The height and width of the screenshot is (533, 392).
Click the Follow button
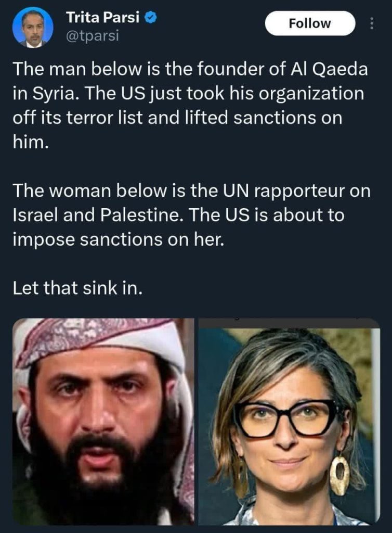point(310,23)
